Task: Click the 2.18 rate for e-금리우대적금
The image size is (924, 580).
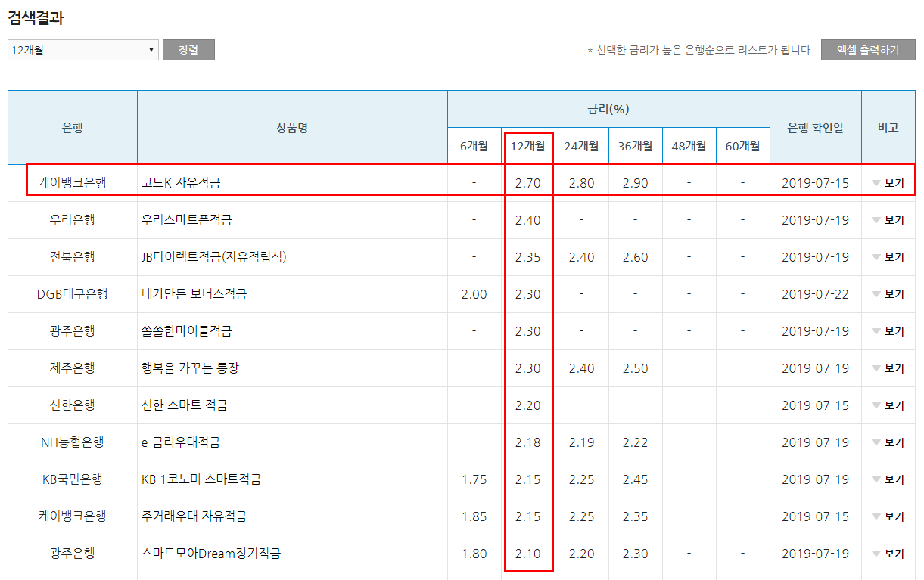Action: [x=528, y=442]
